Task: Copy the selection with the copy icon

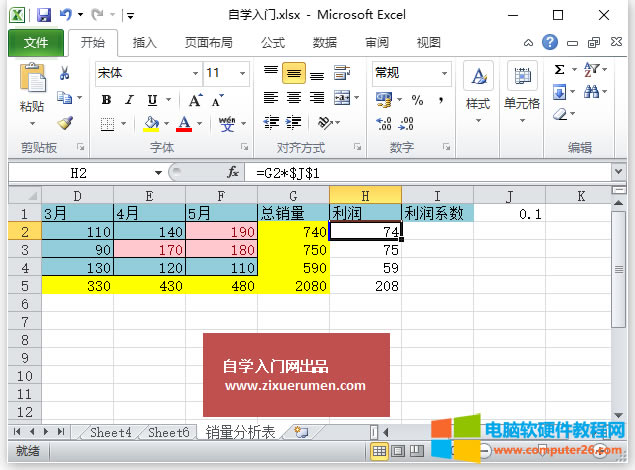Action: coord(64,98)
